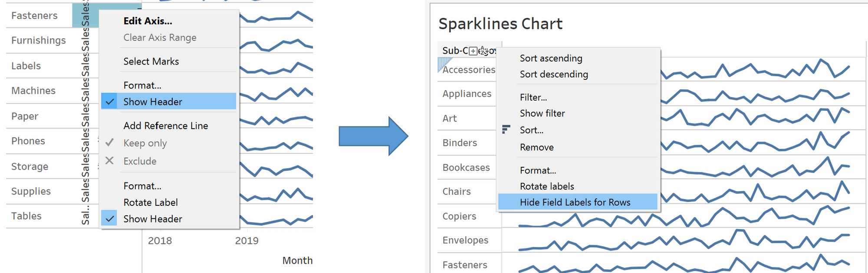The image size is (868, 273).
Task: Click the Keep only checkmark icon
Action: click(109, 143)
